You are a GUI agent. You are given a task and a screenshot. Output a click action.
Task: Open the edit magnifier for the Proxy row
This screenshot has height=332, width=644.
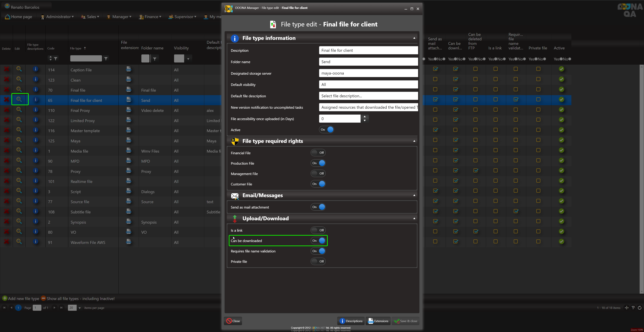19,171
